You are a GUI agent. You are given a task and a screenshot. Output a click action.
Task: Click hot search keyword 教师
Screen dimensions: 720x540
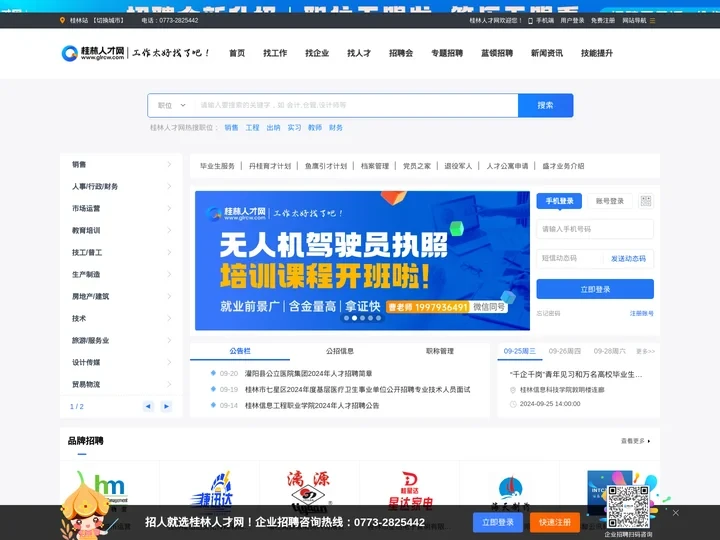click(x=315, y=128)
